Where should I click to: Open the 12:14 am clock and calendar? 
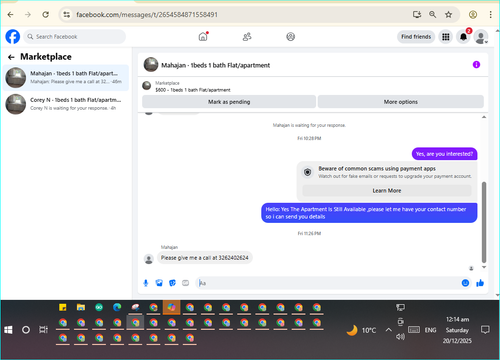[x=457, y=330]
